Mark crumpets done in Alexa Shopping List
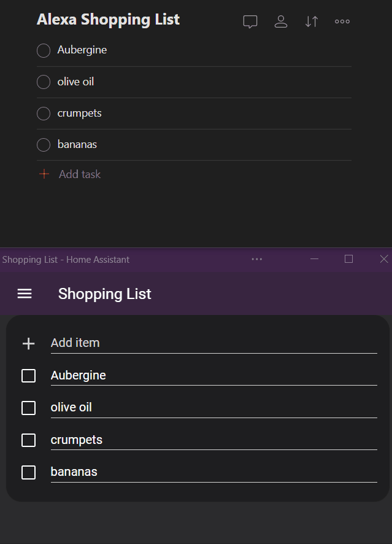This screenshot has width=392, height=544. pos(43,113)
